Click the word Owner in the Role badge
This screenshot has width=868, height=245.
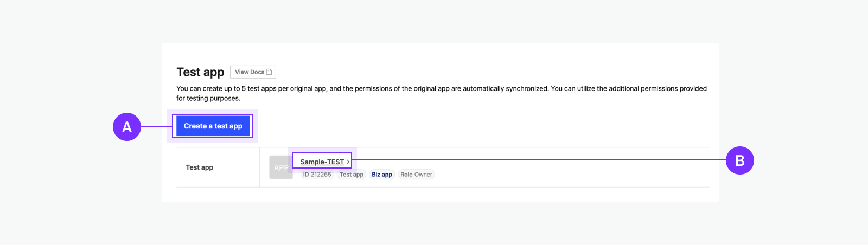click(x=423, y=175)
